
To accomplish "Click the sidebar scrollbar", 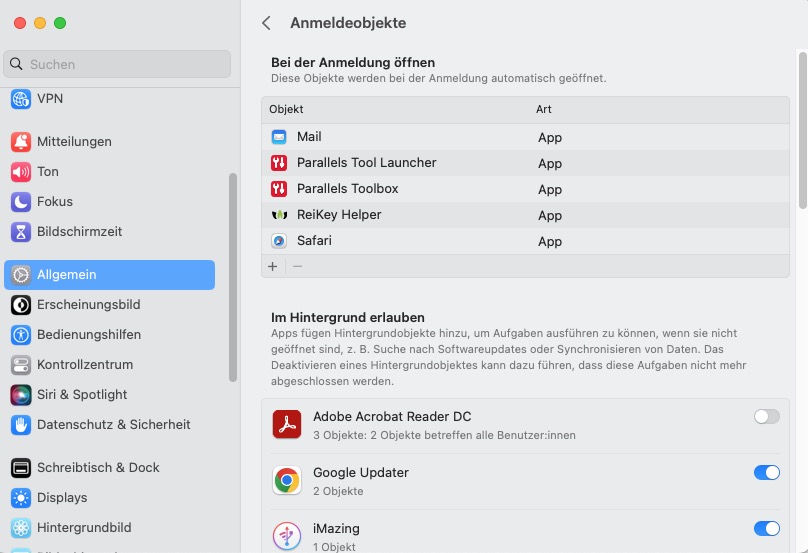I will [x=233, y=277].
